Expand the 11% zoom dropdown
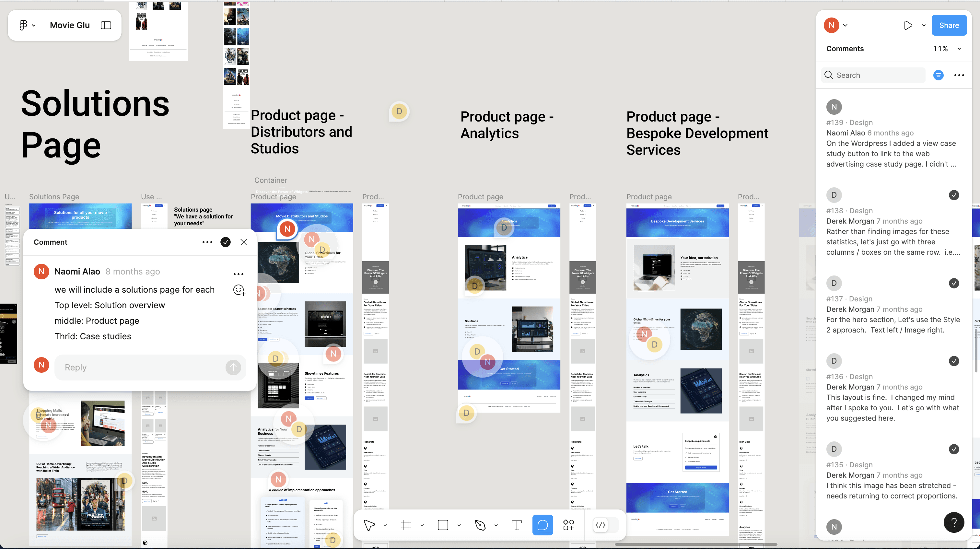This screenshot has width=980, height=549. (x=959, y=49)
